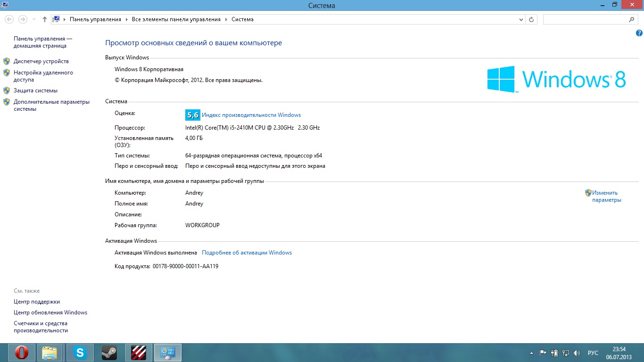Click Andrey next to Компьютер

tap(194, 193)
